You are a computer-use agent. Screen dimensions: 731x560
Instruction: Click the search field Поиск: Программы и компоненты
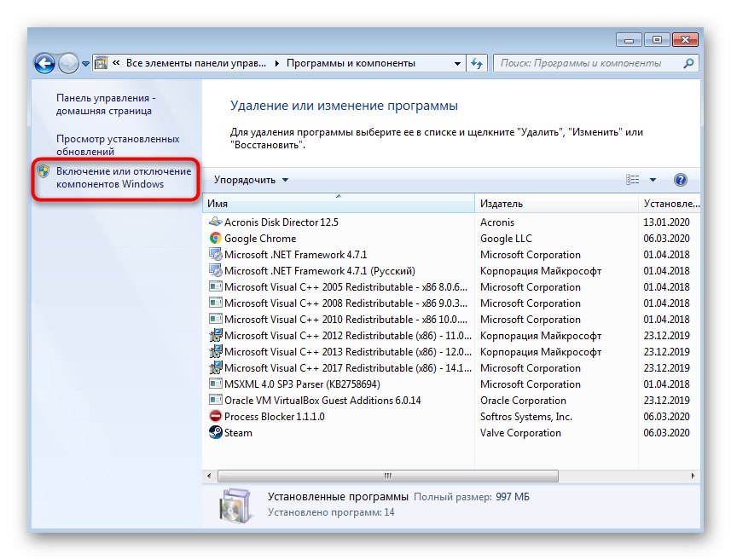(x=595, y=63)
